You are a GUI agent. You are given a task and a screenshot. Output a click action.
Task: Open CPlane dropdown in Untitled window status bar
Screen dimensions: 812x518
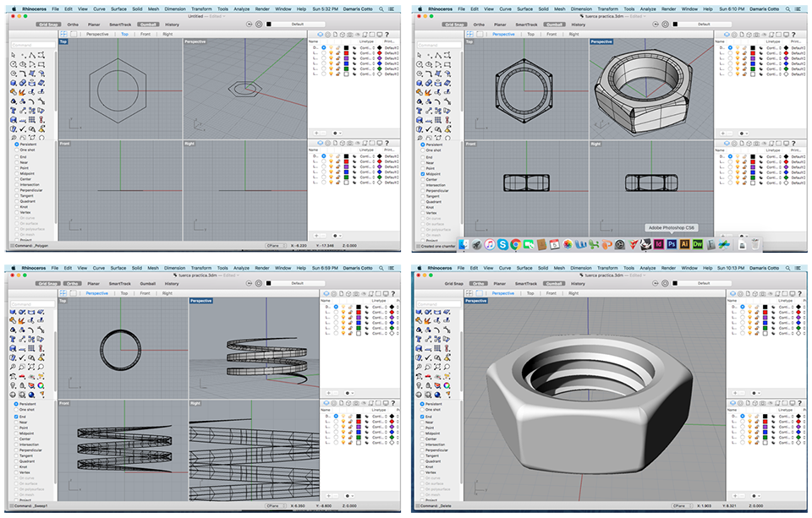click(276, 246)
